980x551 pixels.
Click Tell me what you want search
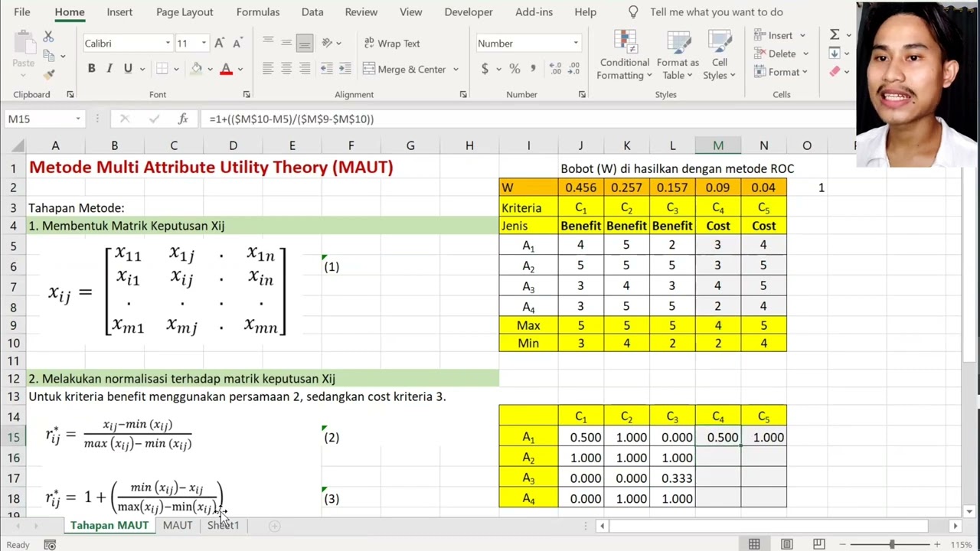pyautogui.click(x=716, y=11)
